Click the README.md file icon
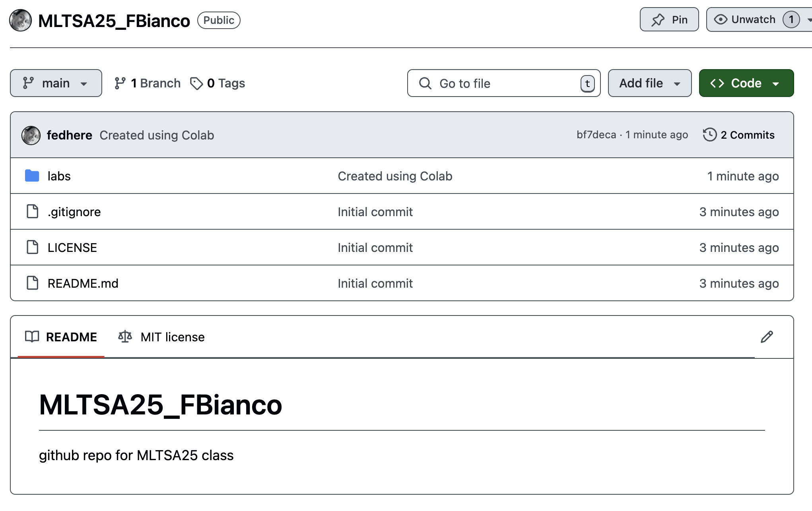 [x=32, y=283]
